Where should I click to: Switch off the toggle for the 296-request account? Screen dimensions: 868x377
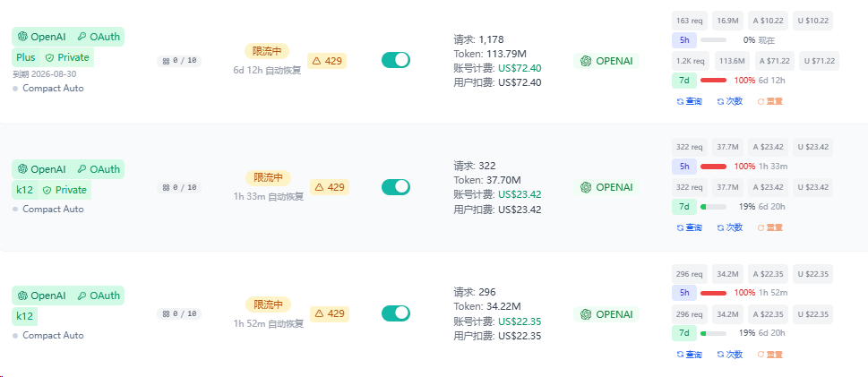tap(396, 313)
